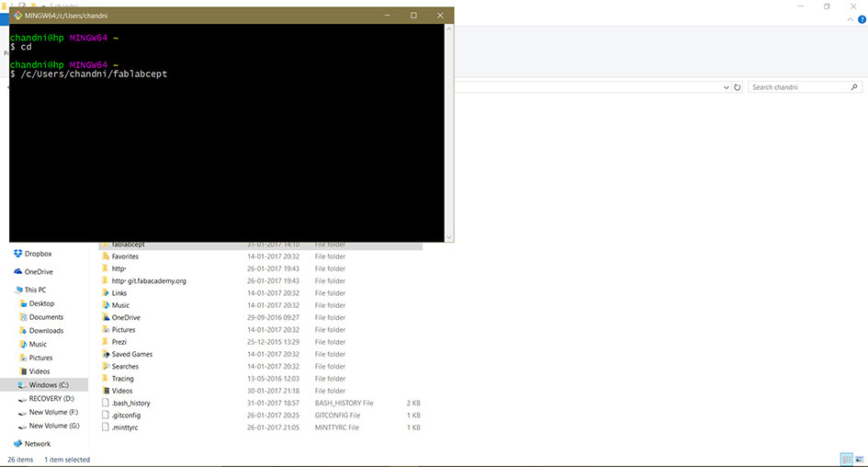Close the MINGW64 terminal window
The height and width of the screenshot is (467, 868).
[440, 16]
